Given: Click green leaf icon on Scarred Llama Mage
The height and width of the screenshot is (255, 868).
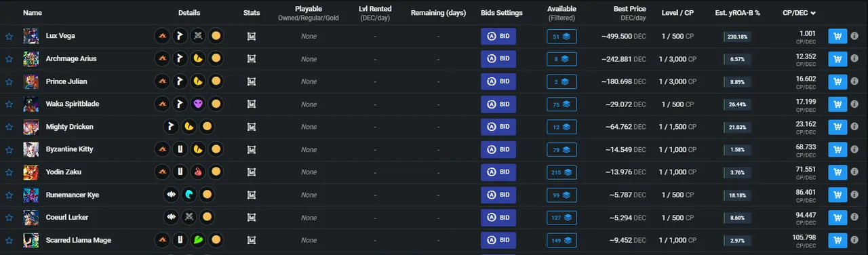Looking at the screenshot, I should 198,240.
